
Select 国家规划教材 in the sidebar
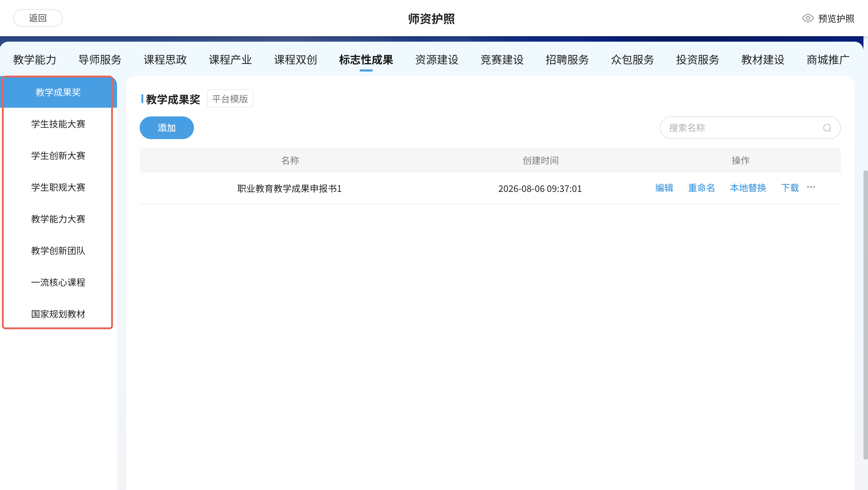click(x=58, y=314)
